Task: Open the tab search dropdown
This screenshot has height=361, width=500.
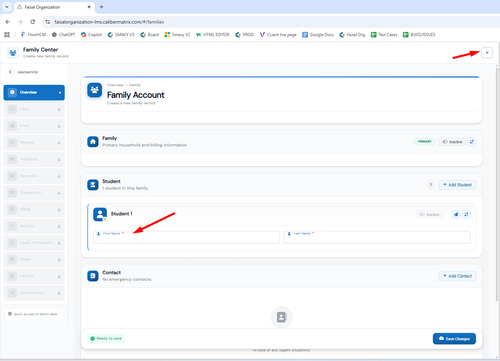Action: tap(7, 7)
